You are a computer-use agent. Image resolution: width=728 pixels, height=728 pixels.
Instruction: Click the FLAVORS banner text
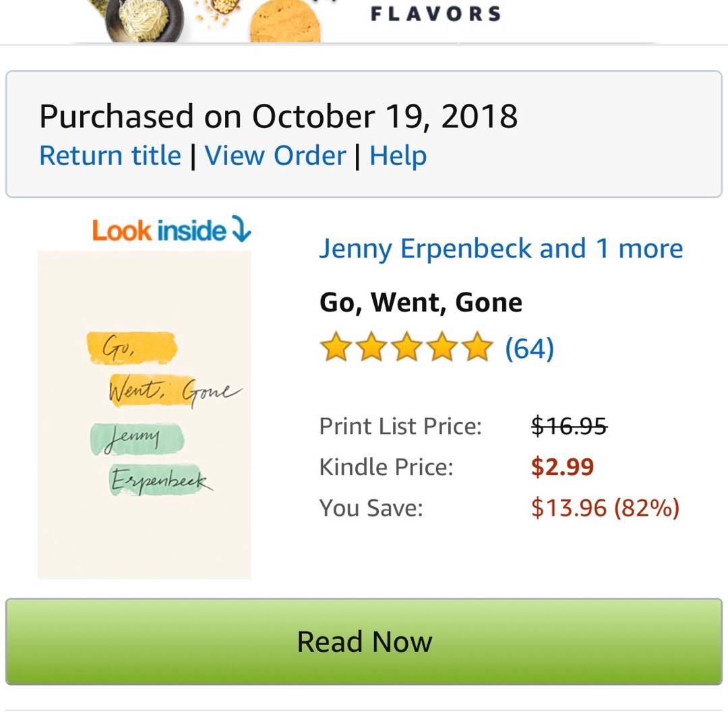tap(435, 13)
